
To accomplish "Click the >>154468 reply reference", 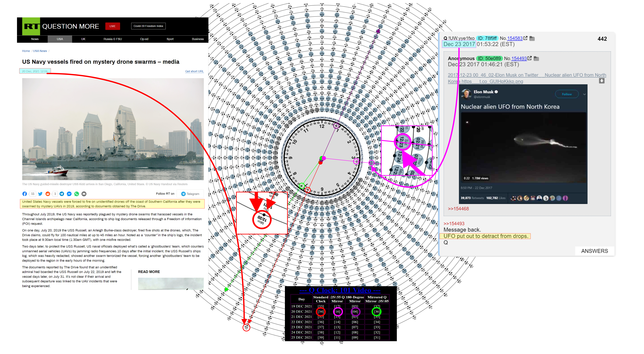I will point(458,209).
